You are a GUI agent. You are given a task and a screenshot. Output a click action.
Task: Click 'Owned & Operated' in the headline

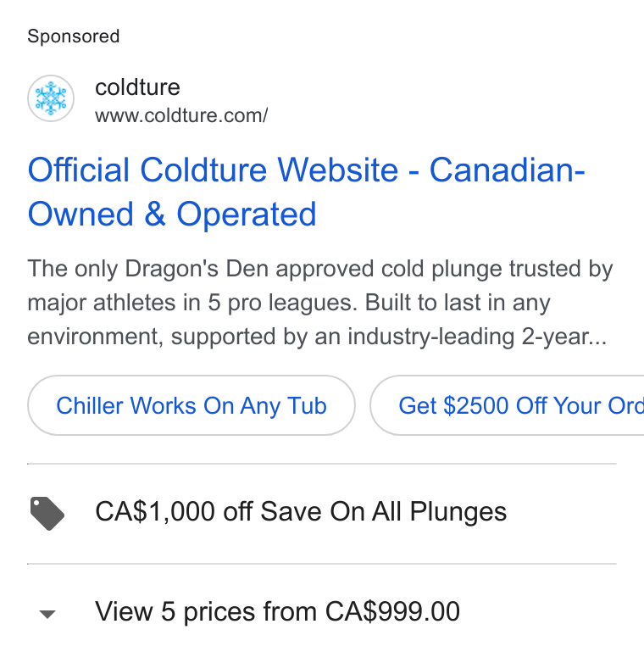[x=172, y=214]
